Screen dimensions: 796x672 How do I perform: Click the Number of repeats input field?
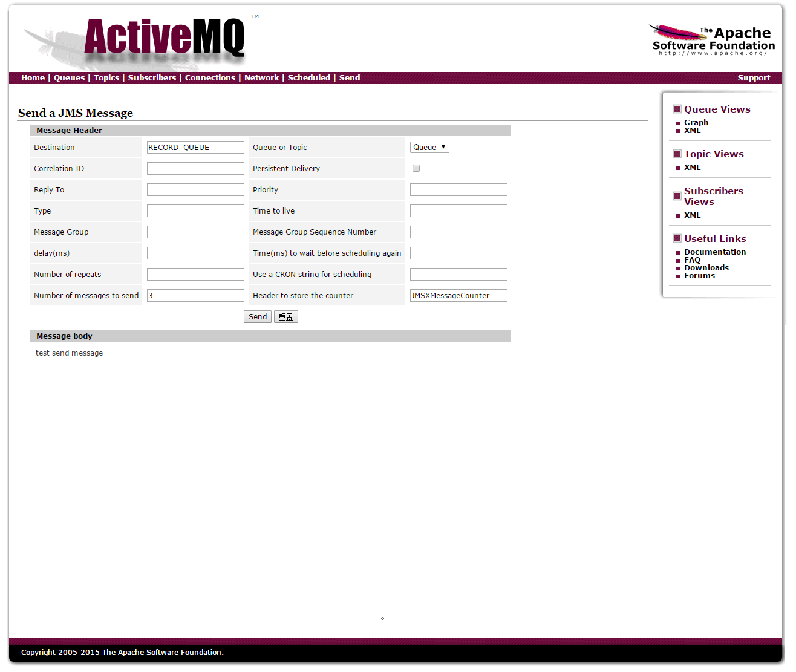coord(195,274)
